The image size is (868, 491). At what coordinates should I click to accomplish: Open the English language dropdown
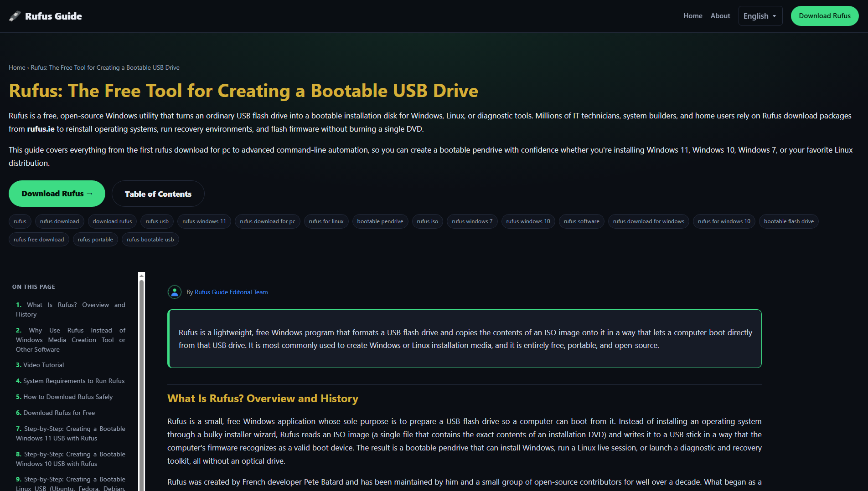[x=760, y=16]
